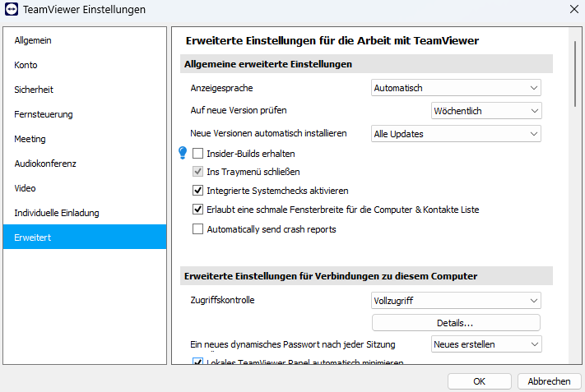The width and height of the screenshot is (585, 392).
Task: Click the Anzeigesprache label
Action: (221, 88)
